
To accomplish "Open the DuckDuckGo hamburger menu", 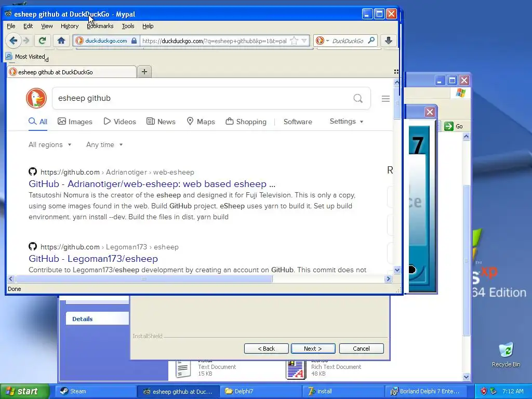I will 385,99.
